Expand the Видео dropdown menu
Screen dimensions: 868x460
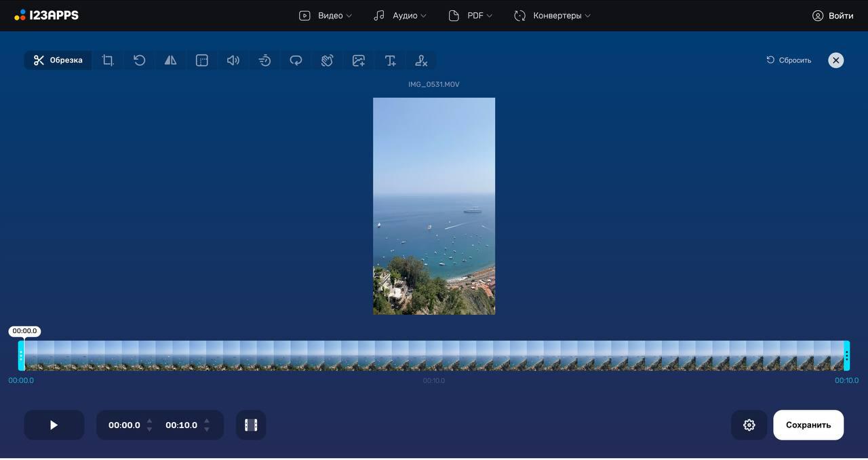coord(325,16)
